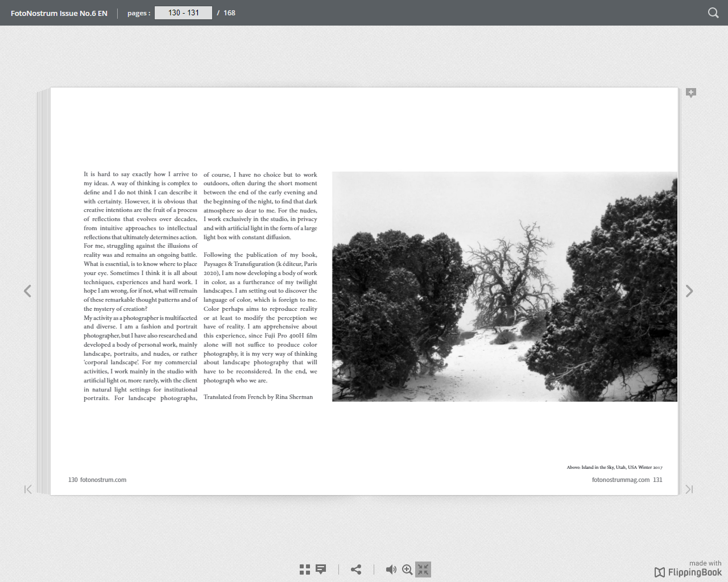Click the snowy trees photograph

[504, 286]
